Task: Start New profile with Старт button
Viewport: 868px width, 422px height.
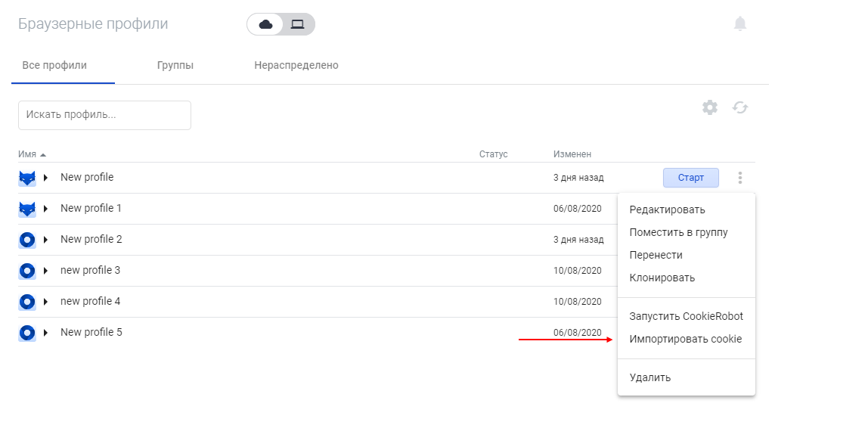Action: click(x=691, y=178)
